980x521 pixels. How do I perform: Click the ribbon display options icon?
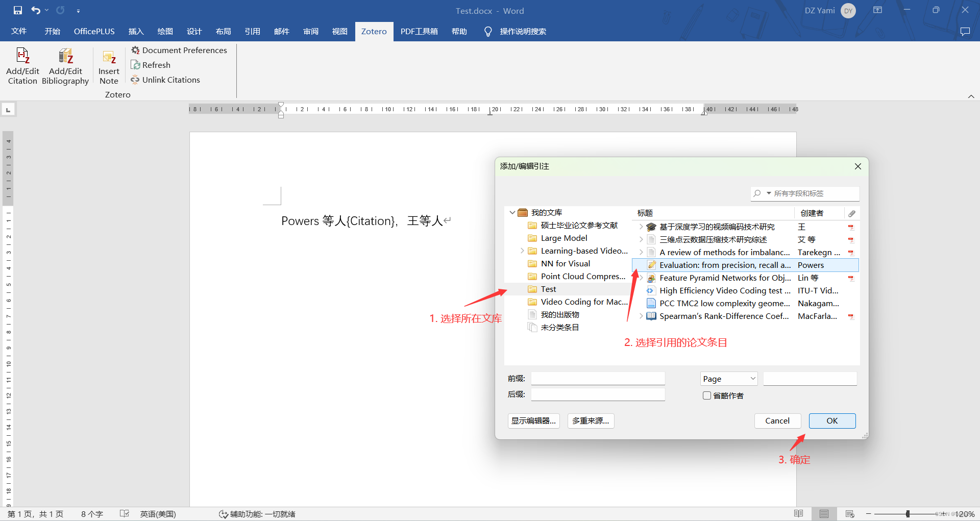pos(877,10)
